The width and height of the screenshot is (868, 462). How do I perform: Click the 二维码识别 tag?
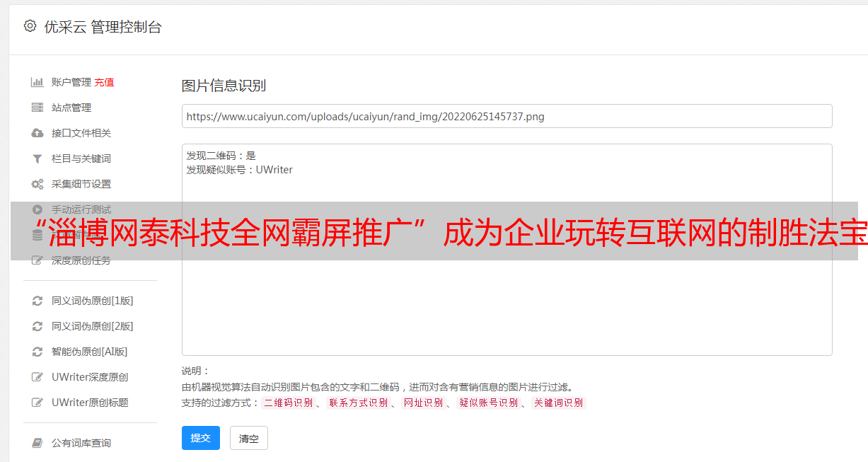[x=288, y=403]
